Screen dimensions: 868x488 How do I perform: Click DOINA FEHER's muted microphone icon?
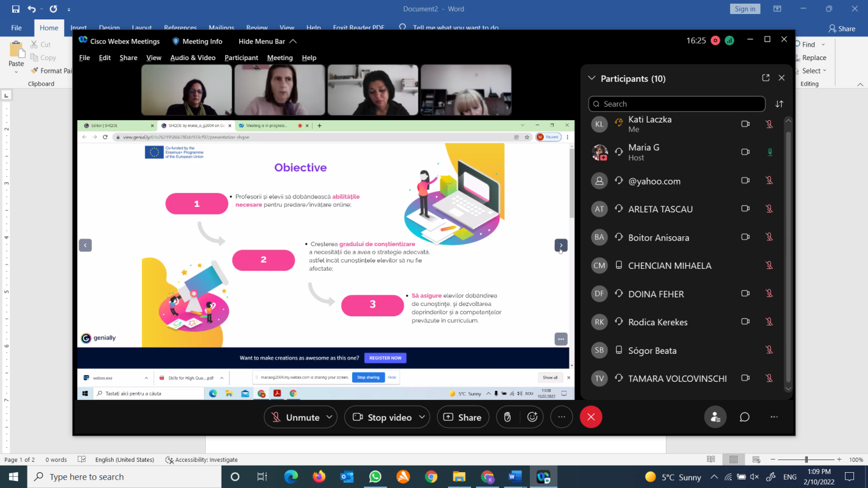point(769,293)
